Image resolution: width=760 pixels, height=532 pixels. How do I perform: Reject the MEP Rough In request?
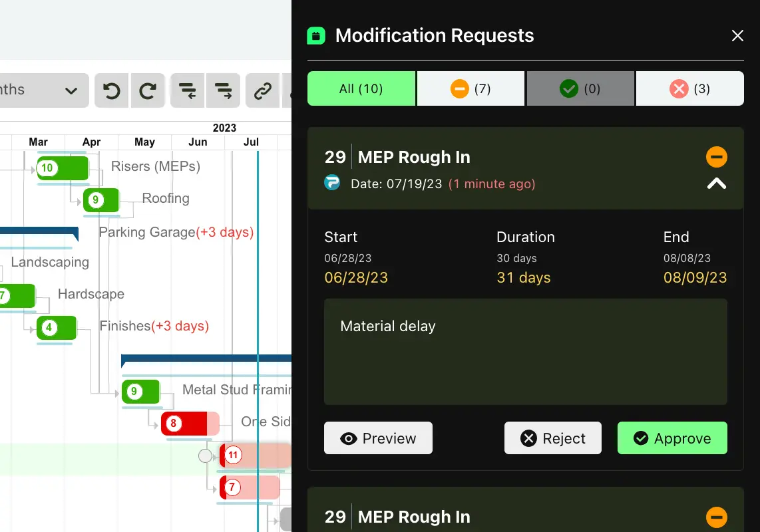click(x=552, y=438)
